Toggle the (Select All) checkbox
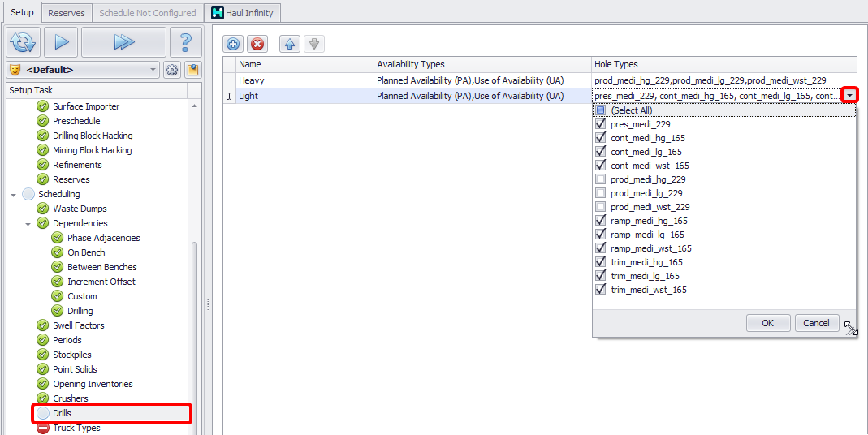868x435 pixels. (600, 110)
